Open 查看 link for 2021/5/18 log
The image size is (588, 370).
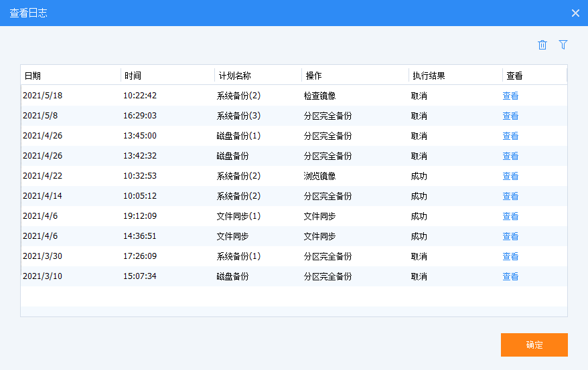coord(510,96)
